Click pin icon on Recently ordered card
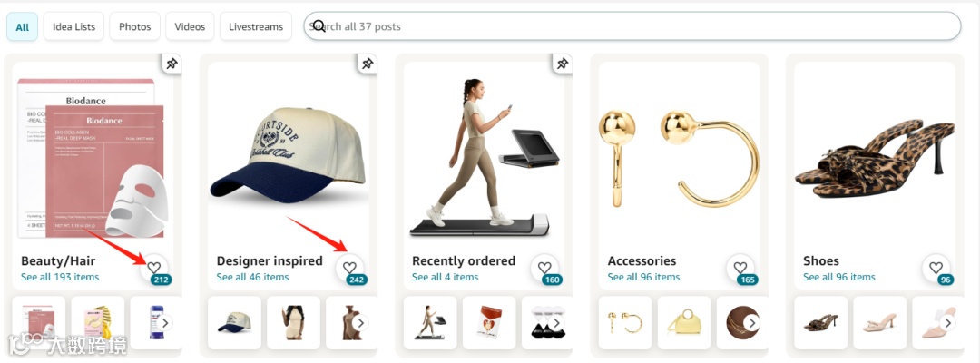 tap(563, 64)
